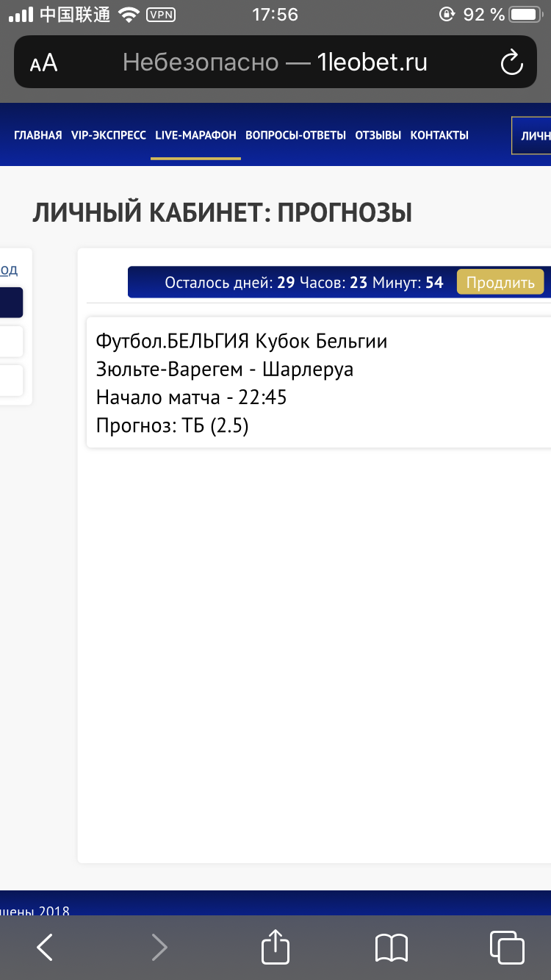The width and height of the screenshot is (551, 980).
Task: Open the aA reader text-size menu
Action: [x=43, y=63]
